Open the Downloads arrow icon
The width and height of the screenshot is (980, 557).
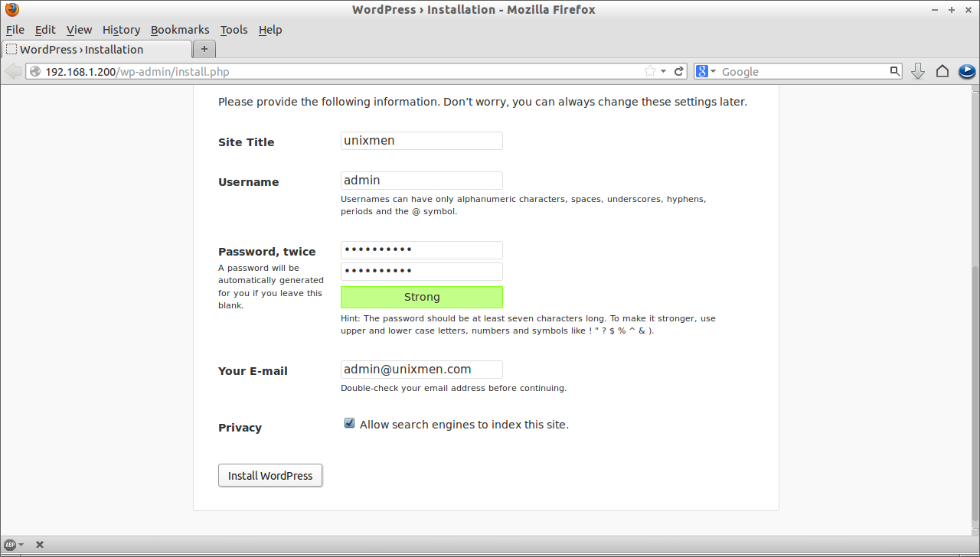[x=918, y=71]
